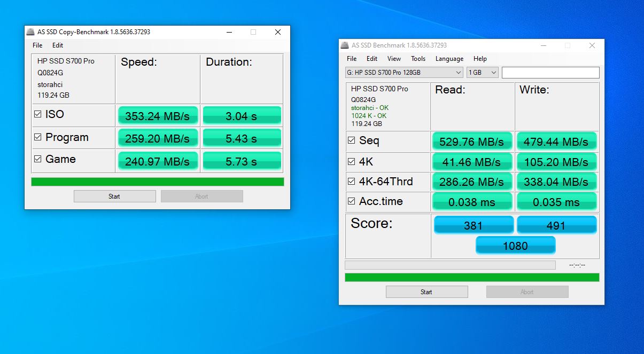Click the empty text field beside the size dropdown
The height and width of the screenshot is (354, 644).
[x=550, y=73]
